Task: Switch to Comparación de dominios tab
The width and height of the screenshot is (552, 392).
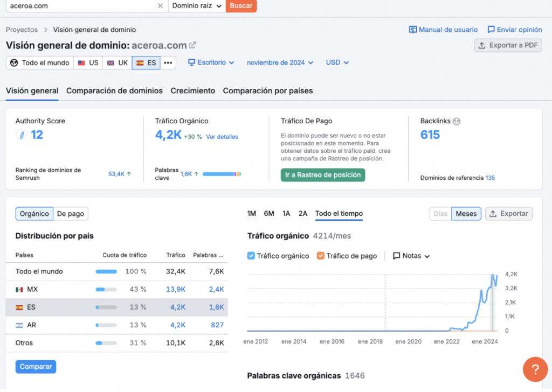Action: (x=114, y=90)
